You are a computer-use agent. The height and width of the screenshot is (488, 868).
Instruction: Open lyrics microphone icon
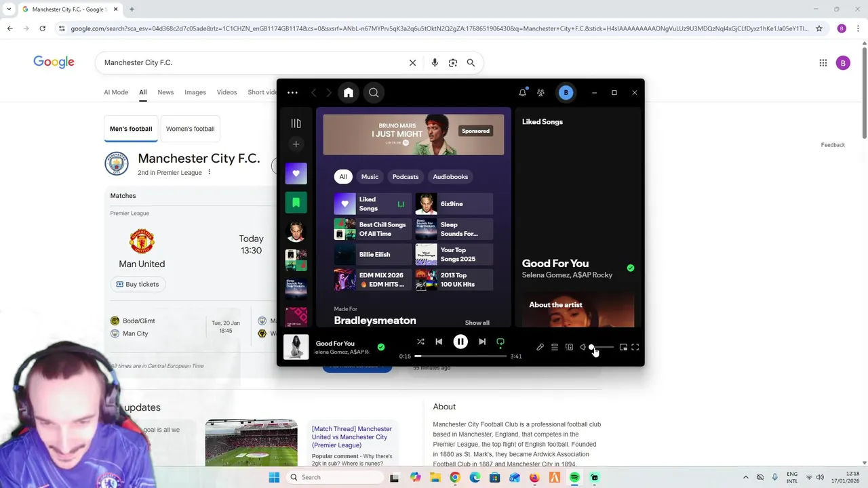point(540,347)
